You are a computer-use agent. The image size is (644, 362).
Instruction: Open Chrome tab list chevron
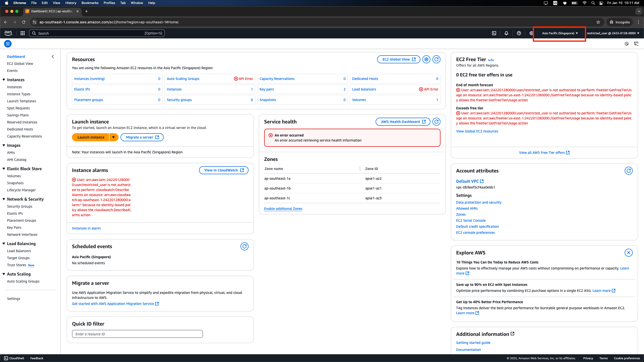639,11
